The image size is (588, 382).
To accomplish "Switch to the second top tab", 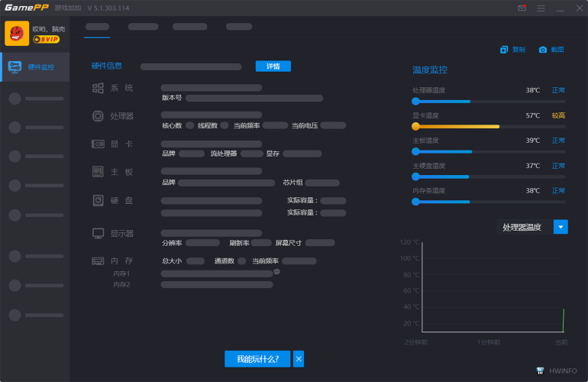I will click(x=143, y=27).
